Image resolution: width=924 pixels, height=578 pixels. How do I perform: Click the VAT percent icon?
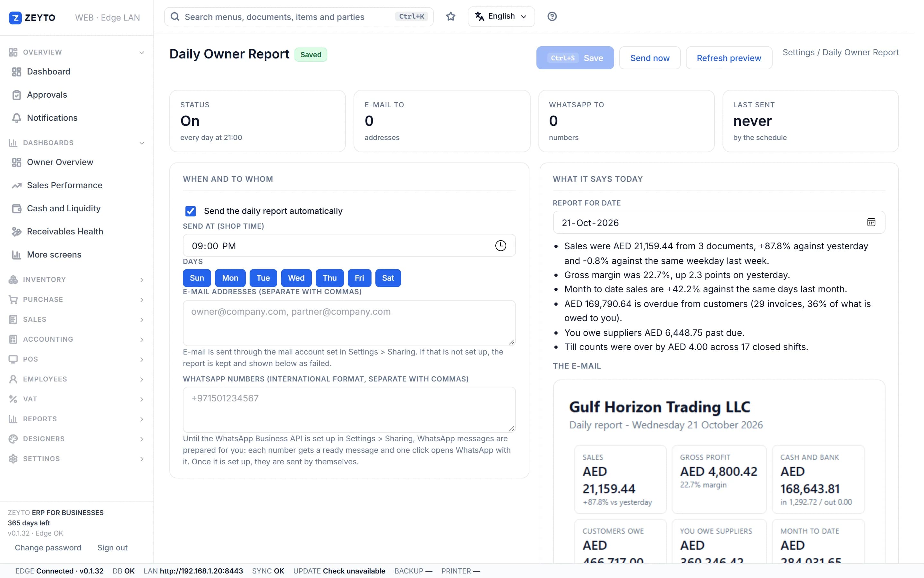(x=13, y=399)
